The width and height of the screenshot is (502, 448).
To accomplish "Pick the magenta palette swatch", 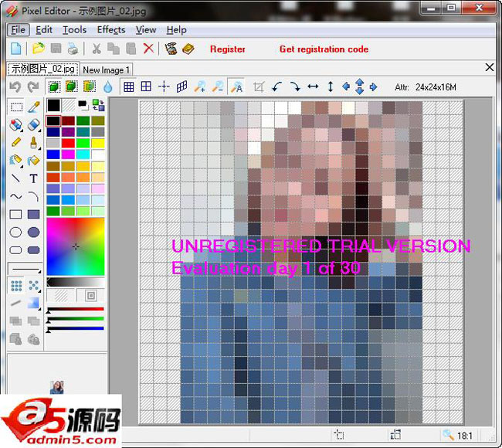I will (68, 154).
